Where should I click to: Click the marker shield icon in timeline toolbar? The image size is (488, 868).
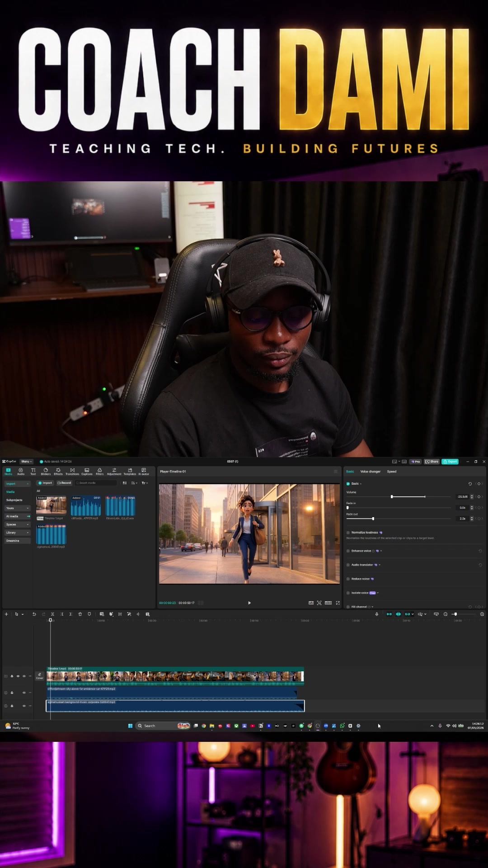(x=89, y=614)
